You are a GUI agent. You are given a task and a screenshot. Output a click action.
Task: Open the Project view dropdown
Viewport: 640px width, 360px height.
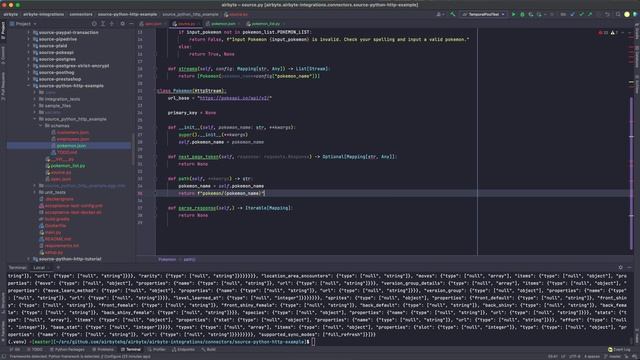pyautogui.click(x=23, y=24)
